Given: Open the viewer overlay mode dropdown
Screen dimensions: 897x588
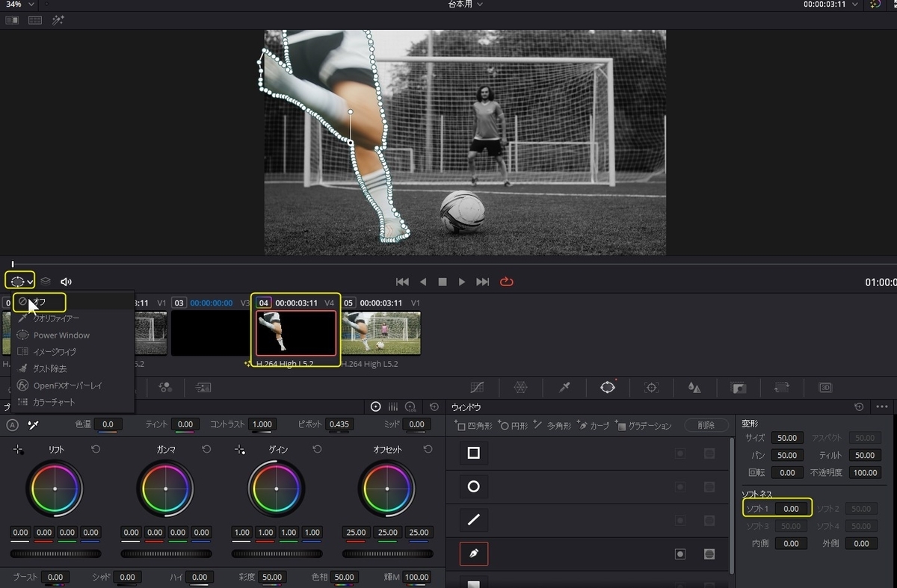Looking at the screenshot, I should click(19, 282).
